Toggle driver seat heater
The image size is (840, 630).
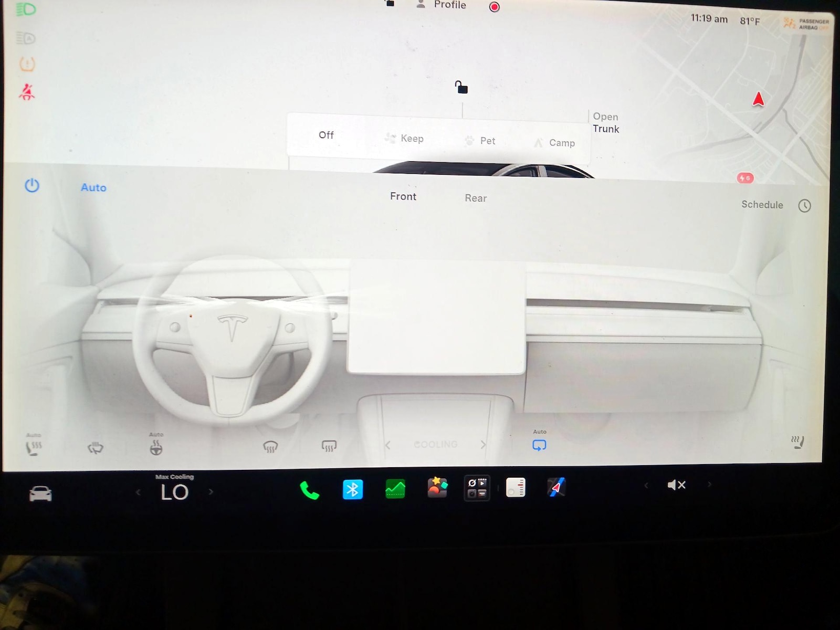[x=33, y=447]
